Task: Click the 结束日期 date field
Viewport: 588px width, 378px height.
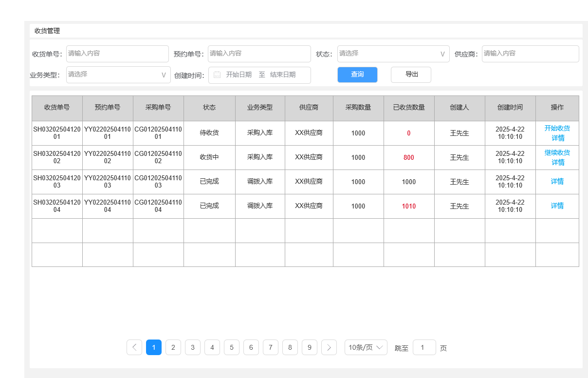Action: [283, 75]
